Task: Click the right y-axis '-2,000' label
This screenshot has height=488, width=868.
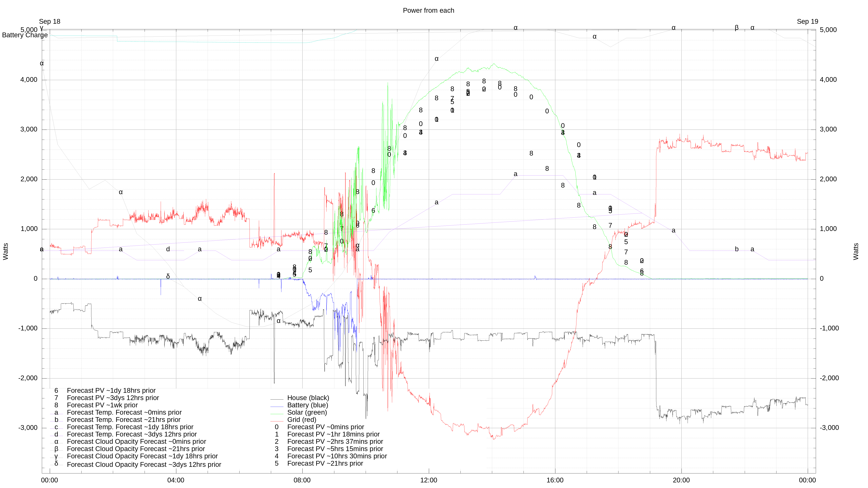Action: [829, 378]
